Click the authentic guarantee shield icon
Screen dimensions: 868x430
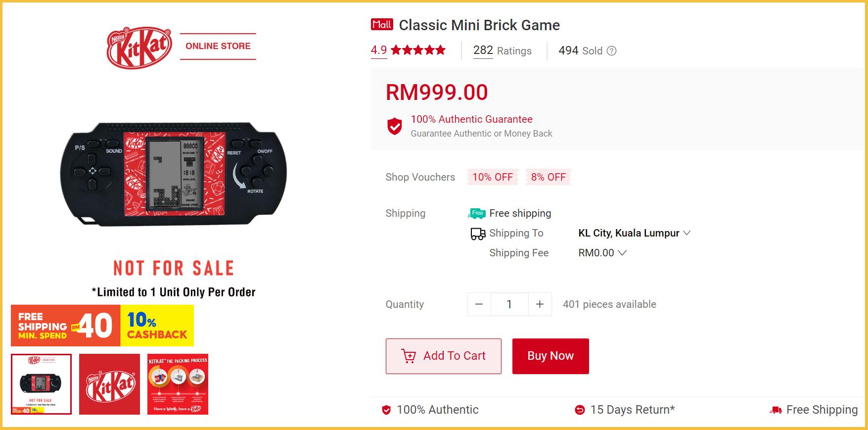[x=394, y=126]
